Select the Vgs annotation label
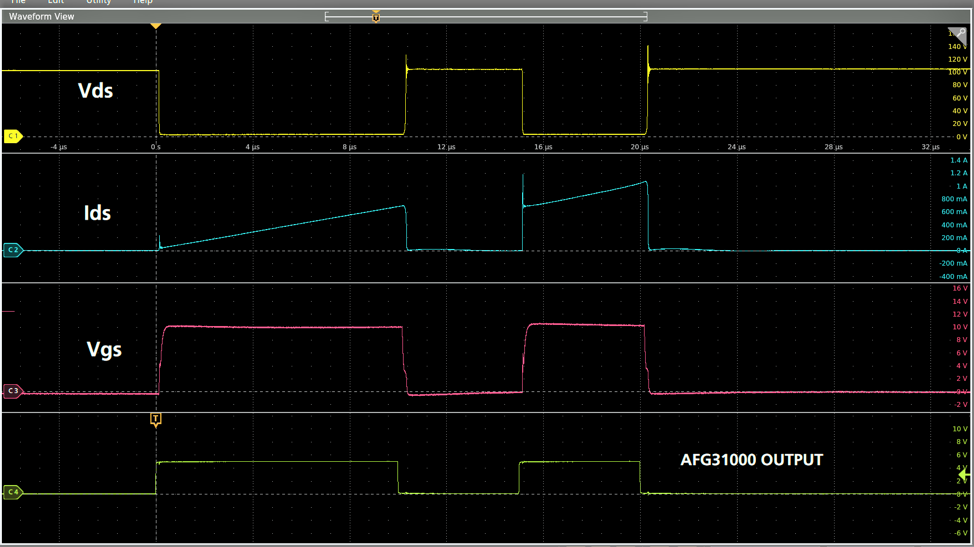Screen dimensions: 974x547 point(104,349)
